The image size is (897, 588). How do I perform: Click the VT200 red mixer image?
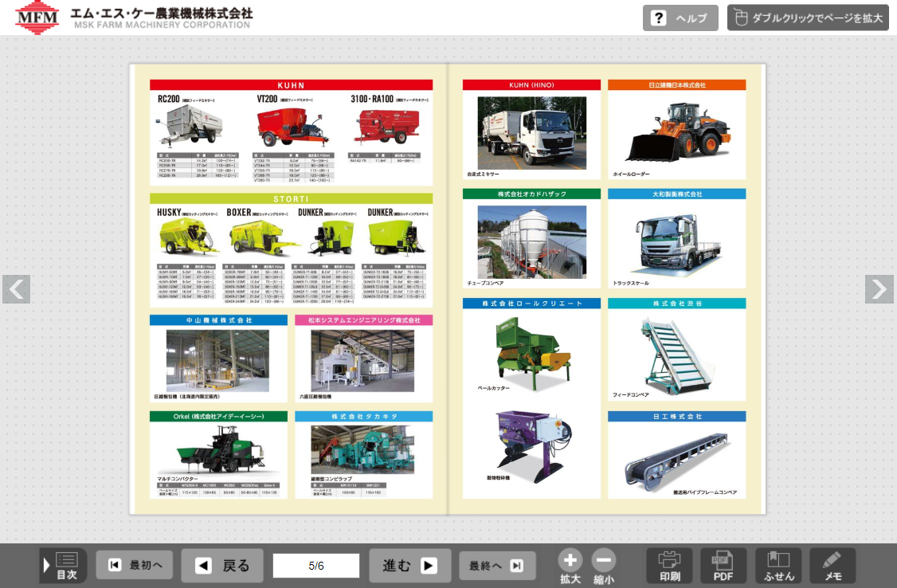pos(292,127)
